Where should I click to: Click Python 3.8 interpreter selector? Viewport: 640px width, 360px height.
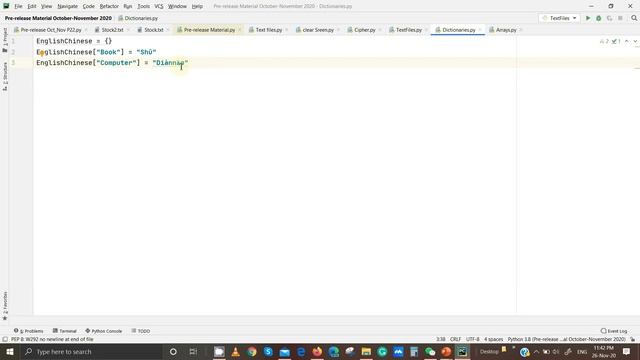point(567,339)
